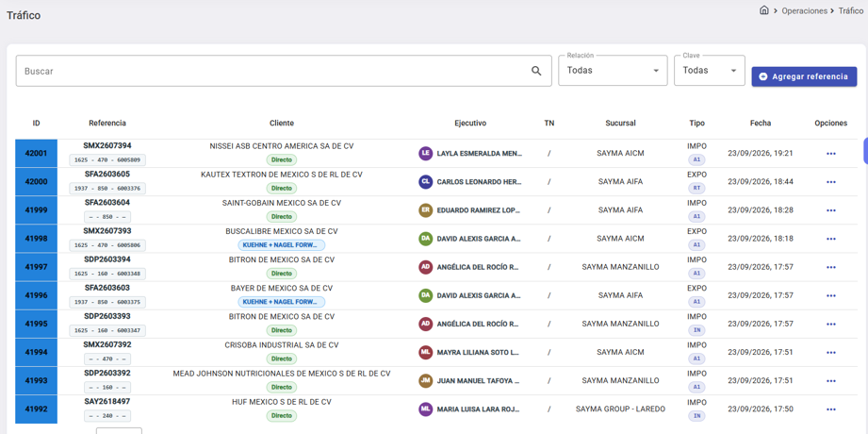The height and width of the screenshot is (434, 868).
Task: Click the Sucursal column header
Action: click(620, 123)
